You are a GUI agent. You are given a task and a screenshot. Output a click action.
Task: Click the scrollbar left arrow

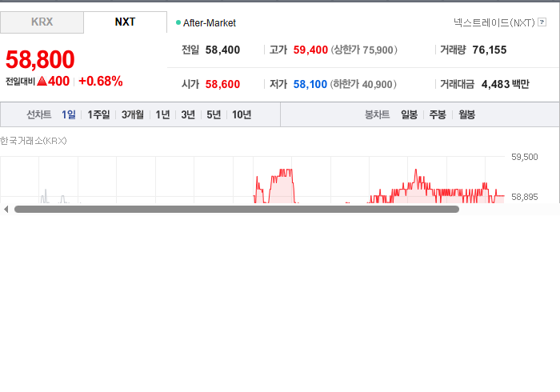pos(6,210)
